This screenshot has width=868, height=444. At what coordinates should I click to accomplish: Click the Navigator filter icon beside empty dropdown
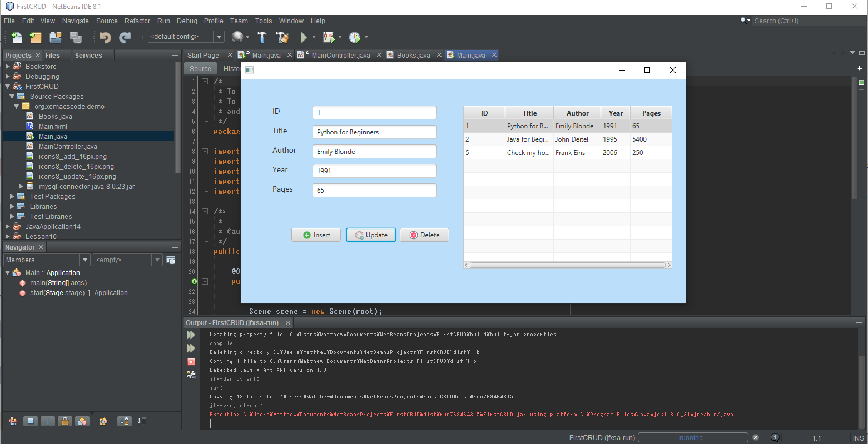click(171, 260)
